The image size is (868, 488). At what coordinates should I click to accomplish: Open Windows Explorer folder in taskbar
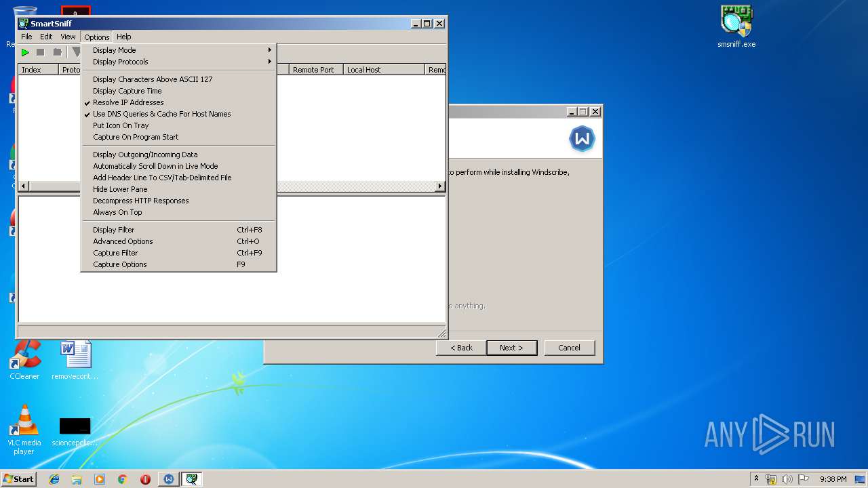[x=77, y=479]
